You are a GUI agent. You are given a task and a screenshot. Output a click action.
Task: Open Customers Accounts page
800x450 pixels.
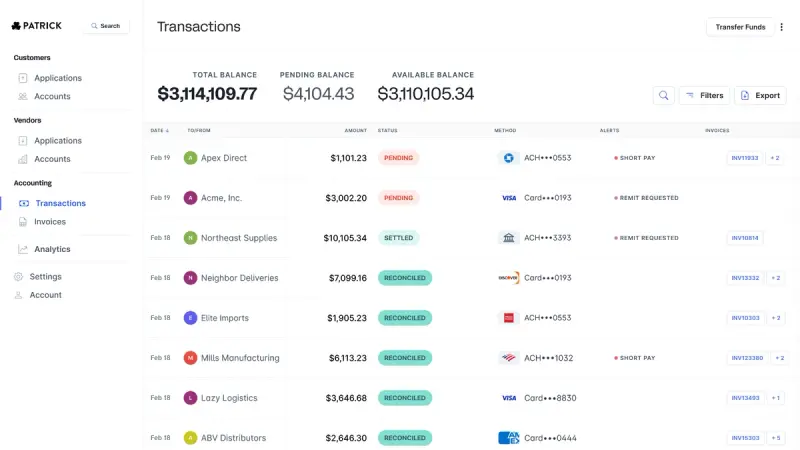[x=52, y=96]
